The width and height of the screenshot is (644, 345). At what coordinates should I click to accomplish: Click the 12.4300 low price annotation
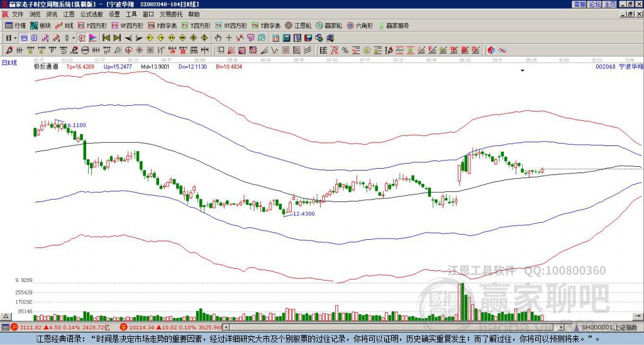pos(304,214)
